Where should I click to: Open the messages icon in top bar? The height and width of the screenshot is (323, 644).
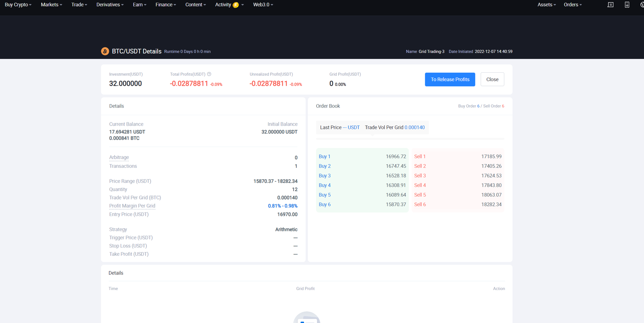coord(610,5)
